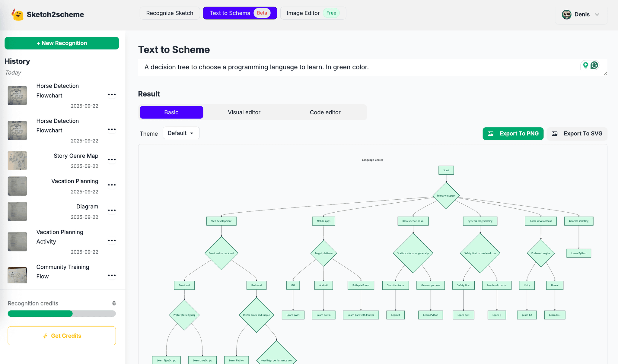Click the Grammarly icon in the text input
Screen dimensions: 618x364
pyautogui.click(x=594, y=65)
